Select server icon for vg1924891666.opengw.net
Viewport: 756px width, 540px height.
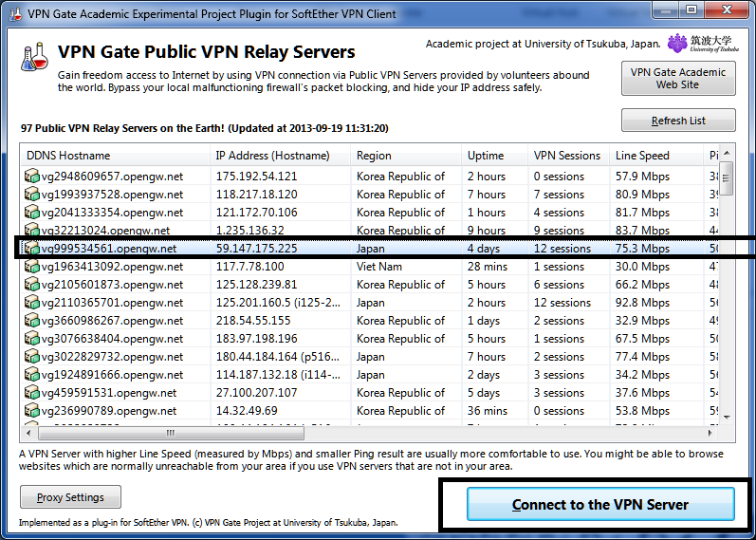[x=32, y=375]
